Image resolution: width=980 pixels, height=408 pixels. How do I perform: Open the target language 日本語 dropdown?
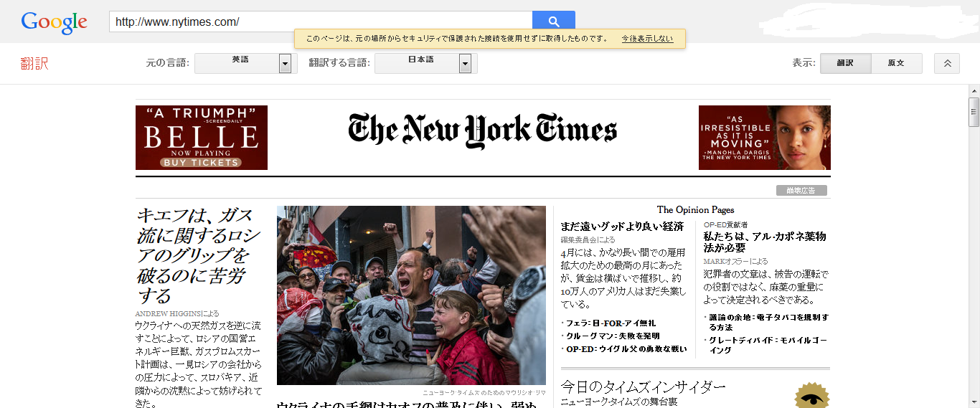[x=425, y=63]
